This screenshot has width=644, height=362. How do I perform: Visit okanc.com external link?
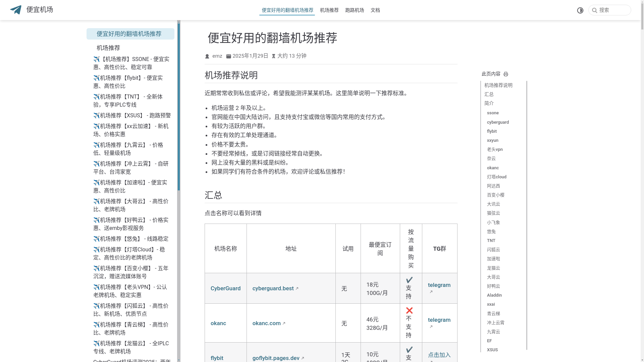pyautogui.click(x=269, y=323)
